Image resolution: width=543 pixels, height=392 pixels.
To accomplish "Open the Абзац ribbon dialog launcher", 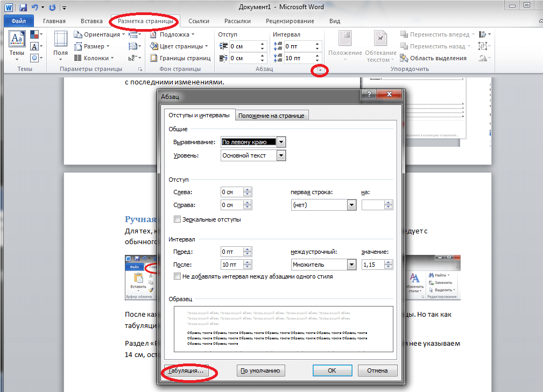I will coord(320,70).
